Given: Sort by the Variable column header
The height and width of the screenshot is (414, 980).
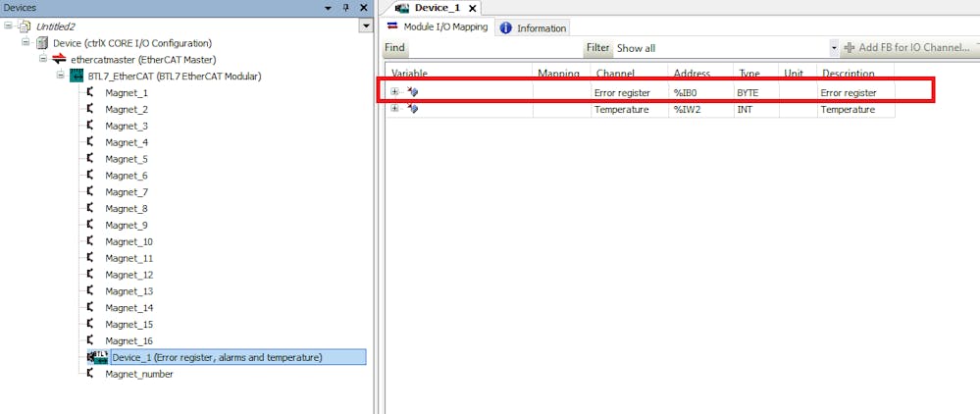Looking at the screenshot, I should tap(459, 74).
